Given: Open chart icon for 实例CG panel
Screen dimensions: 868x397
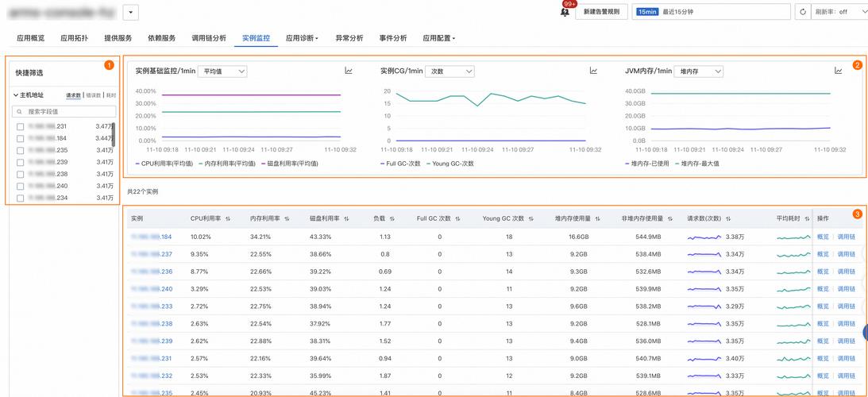Looking at the screenshot, I should 593,71.
